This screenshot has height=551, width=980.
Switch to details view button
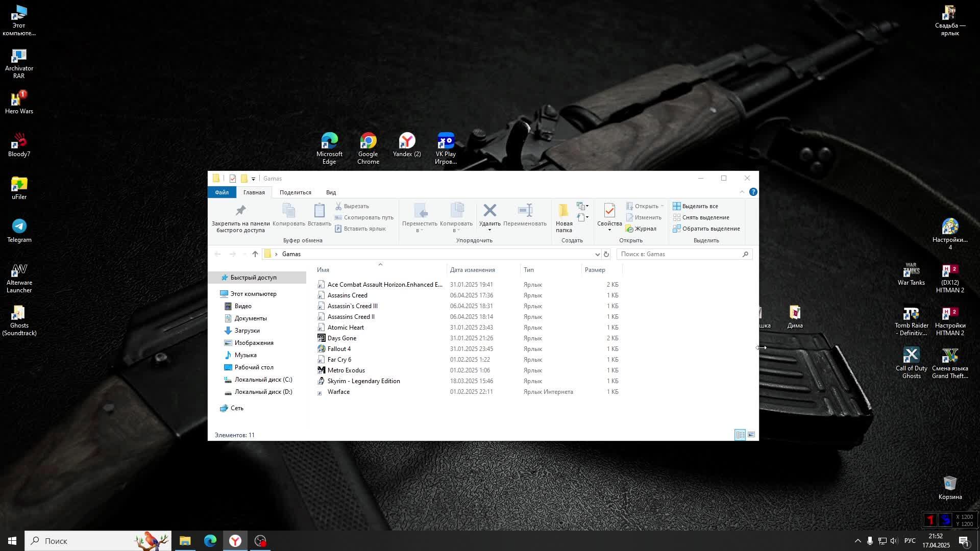pyautogui.click(x=740, y=435)
